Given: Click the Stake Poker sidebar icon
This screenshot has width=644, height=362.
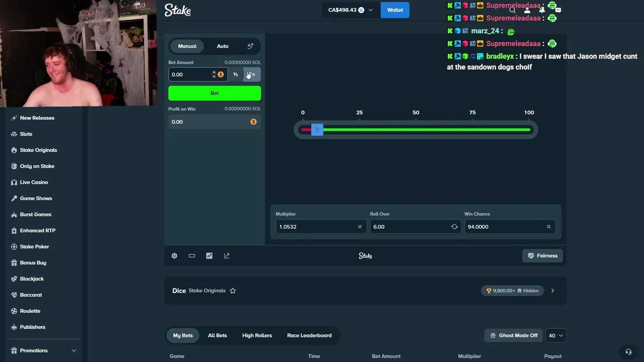Looking at the screenshot, I should (14, 246).
